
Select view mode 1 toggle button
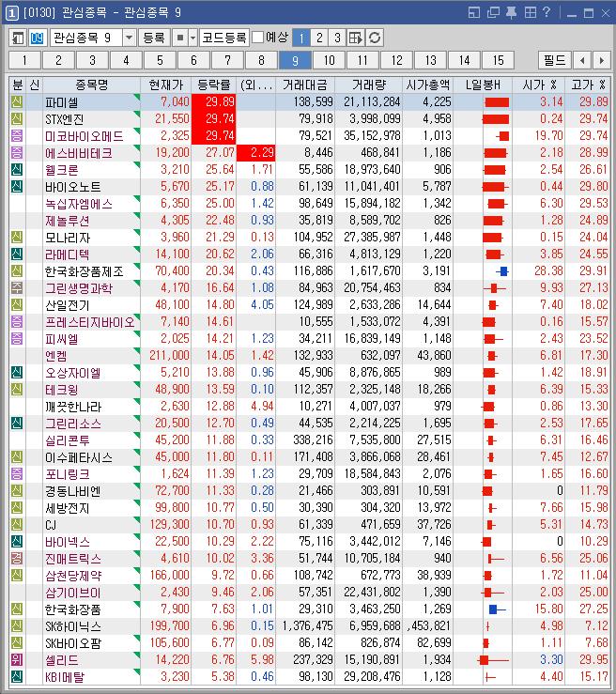pos(300,38)
